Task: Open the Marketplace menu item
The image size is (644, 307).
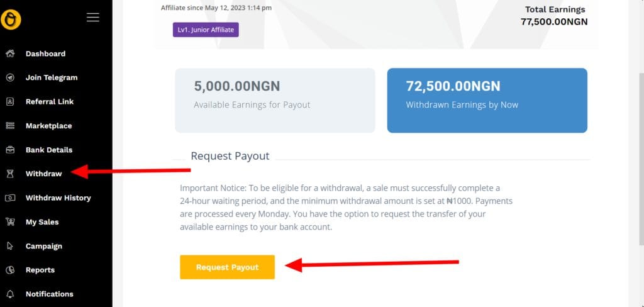Action: (48, 126)
